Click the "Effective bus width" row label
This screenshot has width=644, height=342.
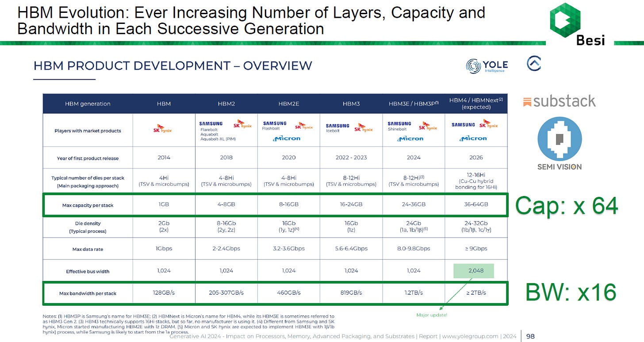point(88,271)
